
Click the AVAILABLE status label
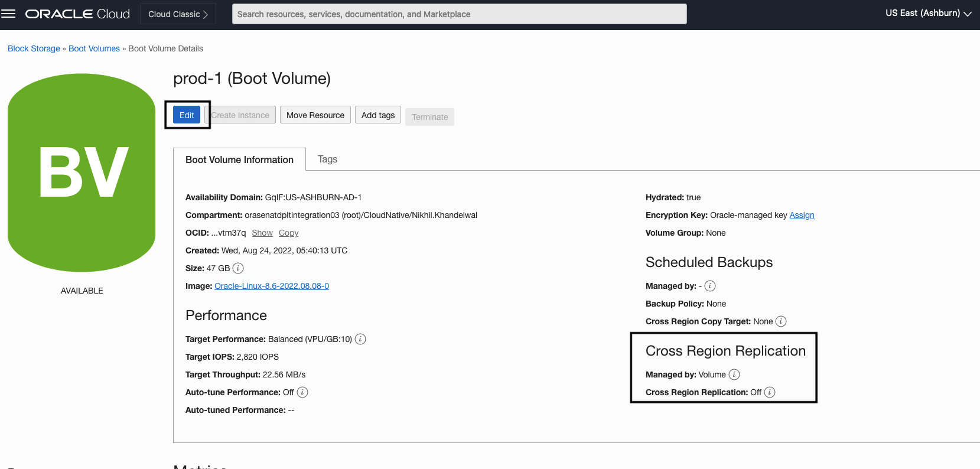(x=82, y=291)
